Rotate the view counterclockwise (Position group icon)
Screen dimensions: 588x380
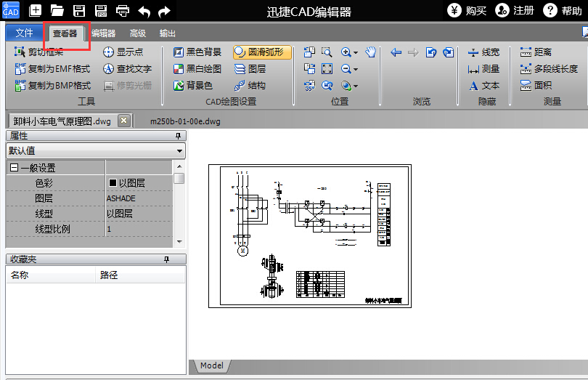(x=309, y=52)
